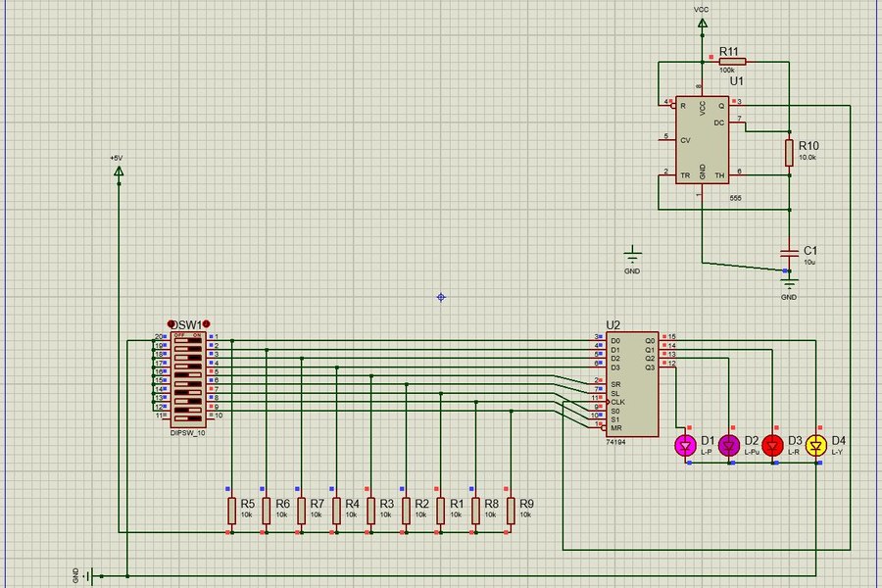
Task: Click the Q3 output label on U2
Action: tap(650, 367)
